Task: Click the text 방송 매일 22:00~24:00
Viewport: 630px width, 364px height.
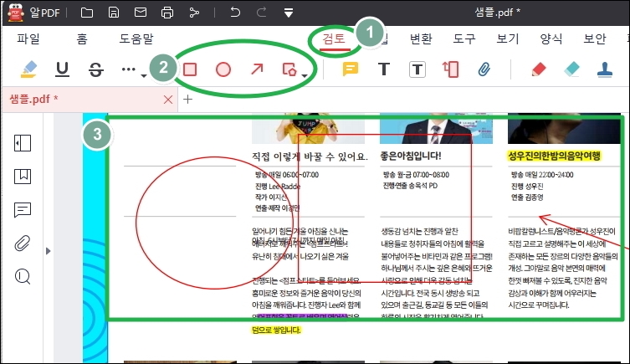Action: (x=542, y=175)
